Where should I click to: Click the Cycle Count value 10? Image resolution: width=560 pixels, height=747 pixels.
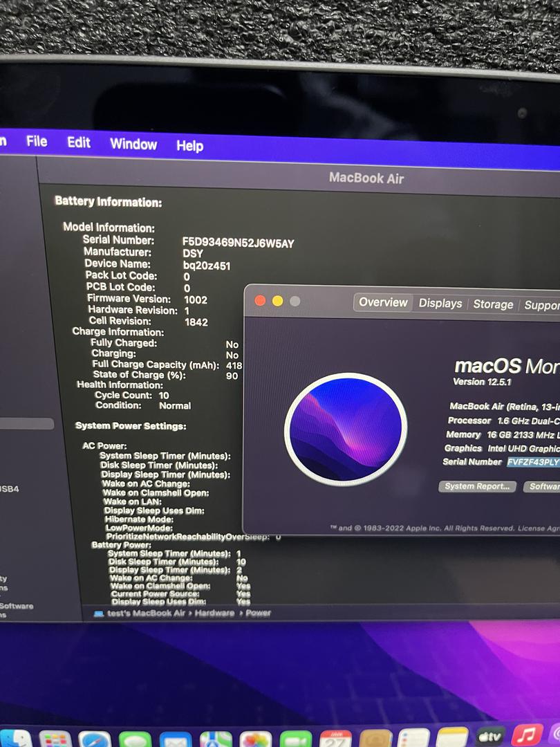pos(164,396)
